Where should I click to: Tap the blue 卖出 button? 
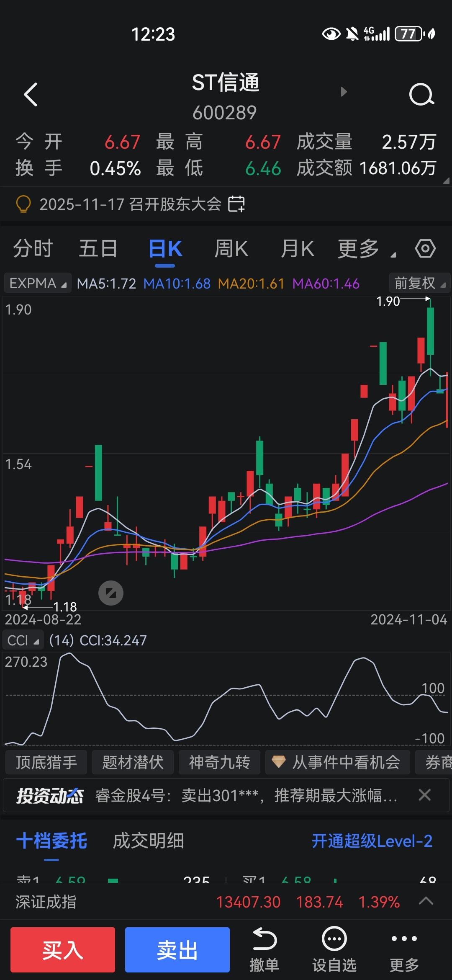pos(177,949)
